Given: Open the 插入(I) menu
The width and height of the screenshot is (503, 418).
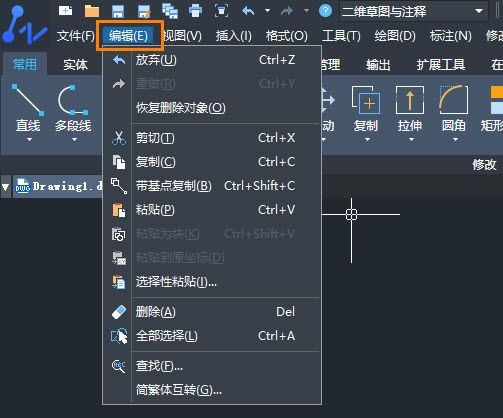Looking at the screenshot, I should (234, 35).
